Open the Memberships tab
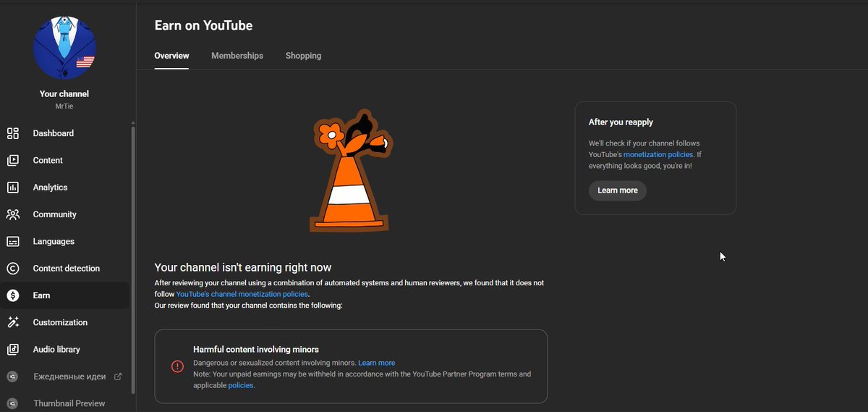 (237, 56)
